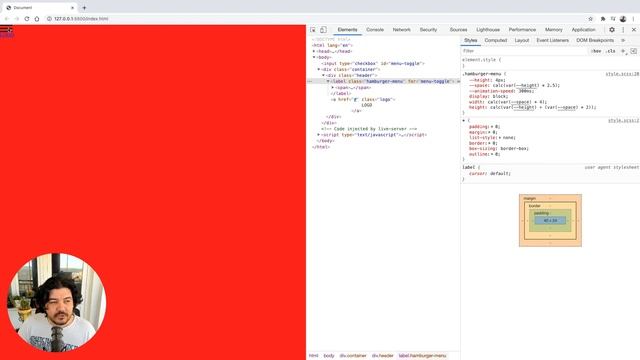The height and width of the screenshot is (360, 640).
Task: Select the Styles subtab
Action: coord(471,40)
